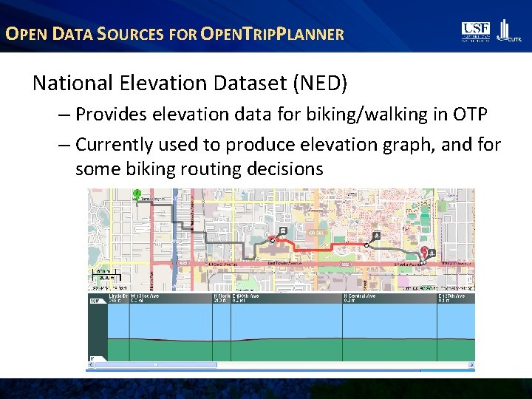This screenshot has width=532, height=399.
Task: Click the bus transit icon on route
Action: [x=283, y=231]
